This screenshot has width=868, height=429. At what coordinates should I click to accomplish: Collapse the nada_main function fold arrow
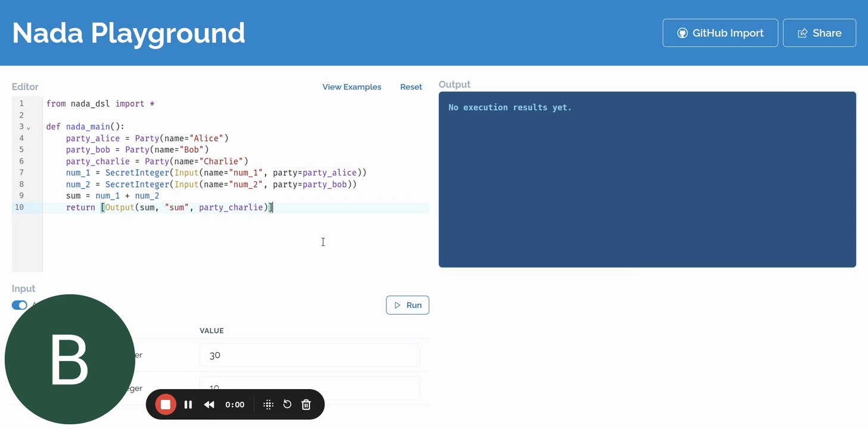(29, 128)
